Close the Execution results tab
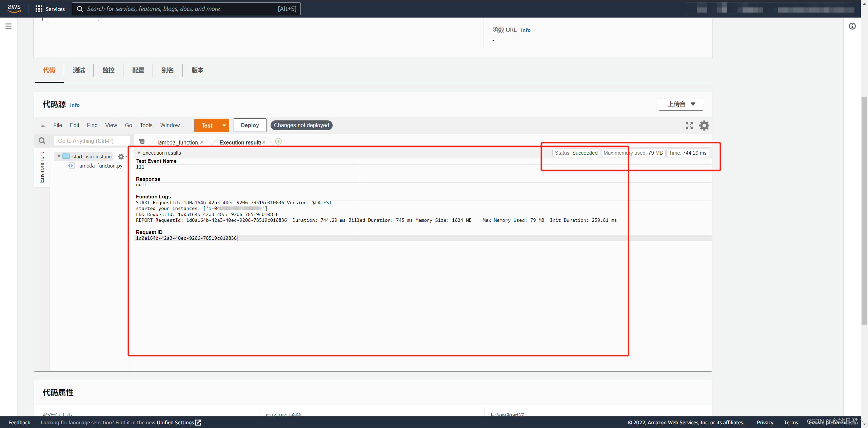Viewport: 868px width, 428px height. point(264,142)
